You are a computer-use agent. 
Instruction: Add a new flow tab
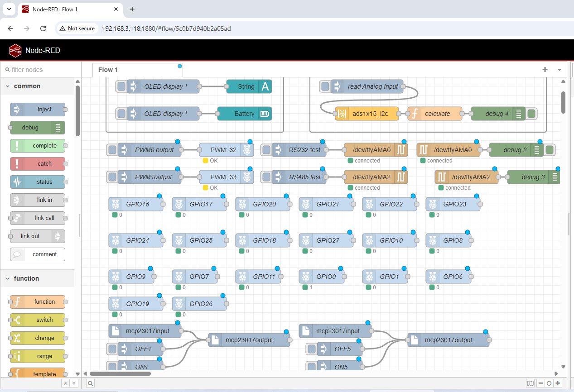point(545,70)
